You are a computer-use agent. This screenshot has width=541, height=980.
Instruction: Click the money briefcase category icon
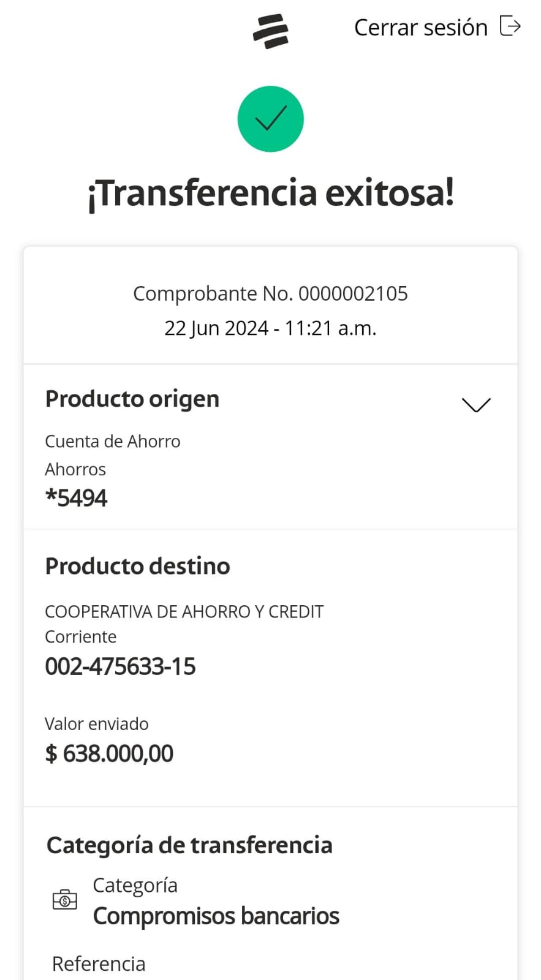pyautogui.click(x=65, y=900)
